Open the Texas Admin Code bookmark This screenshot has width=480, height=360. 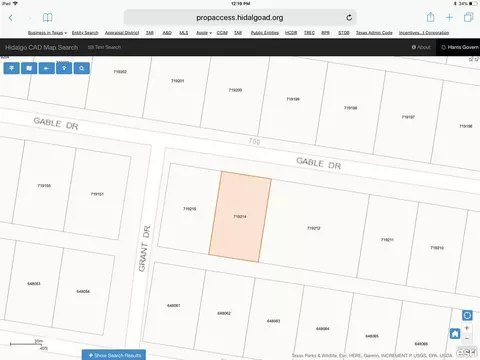pyautogui.click(x=374, y=33)
